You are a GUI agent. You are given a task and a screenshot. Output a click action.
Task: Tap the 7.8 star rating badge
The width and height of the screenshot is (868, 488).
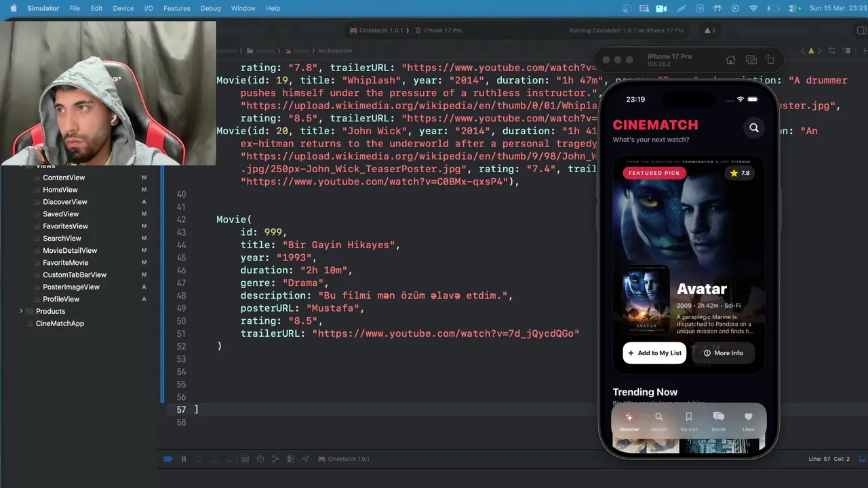740,173
